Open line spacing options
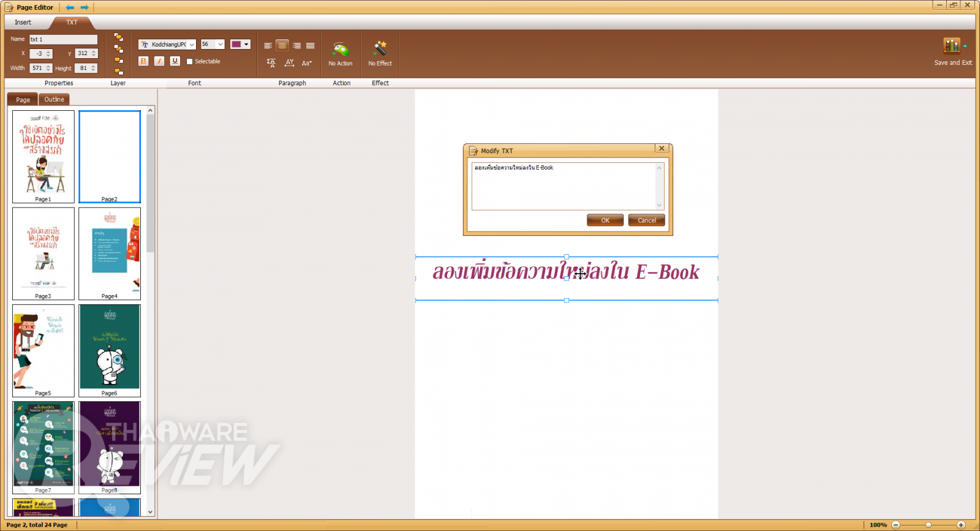The image size is (980, 531). click(271, 62)
